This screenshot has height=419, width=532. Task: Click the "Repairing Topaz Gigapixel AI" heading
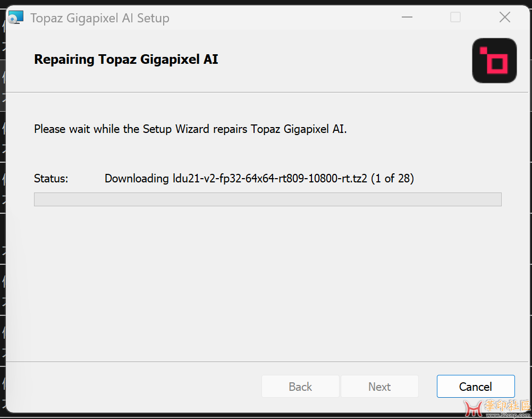[126, 59]
